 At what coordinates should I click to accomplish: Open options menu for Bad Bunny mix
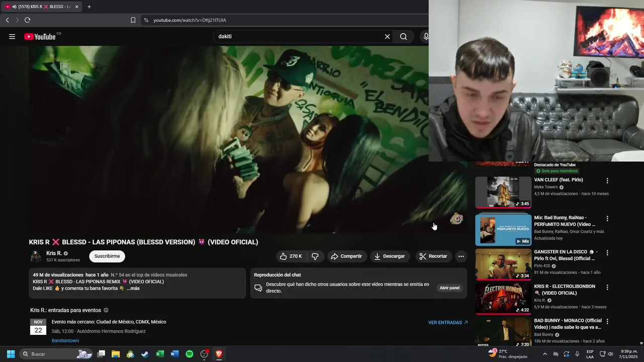607,219
